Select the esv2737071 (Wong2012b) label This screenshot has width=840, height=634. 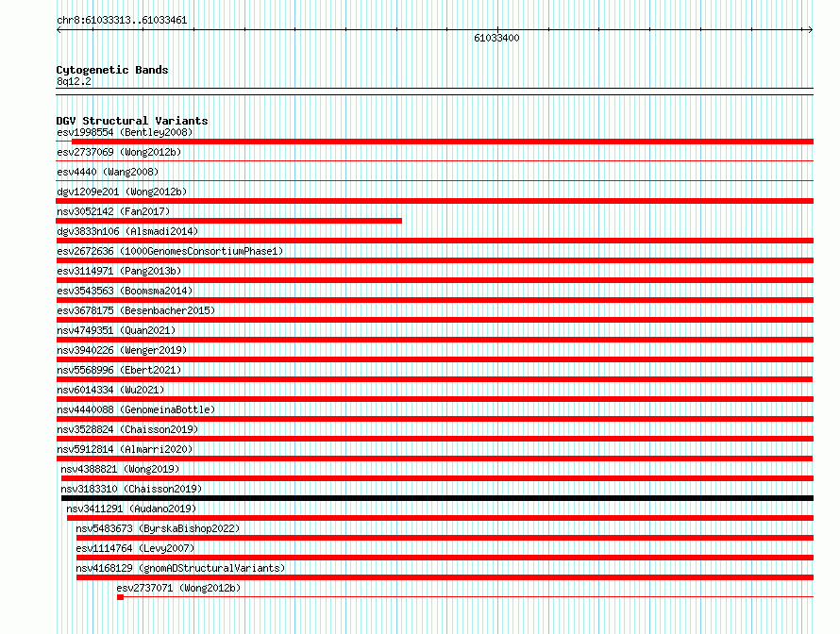(178, 588)
